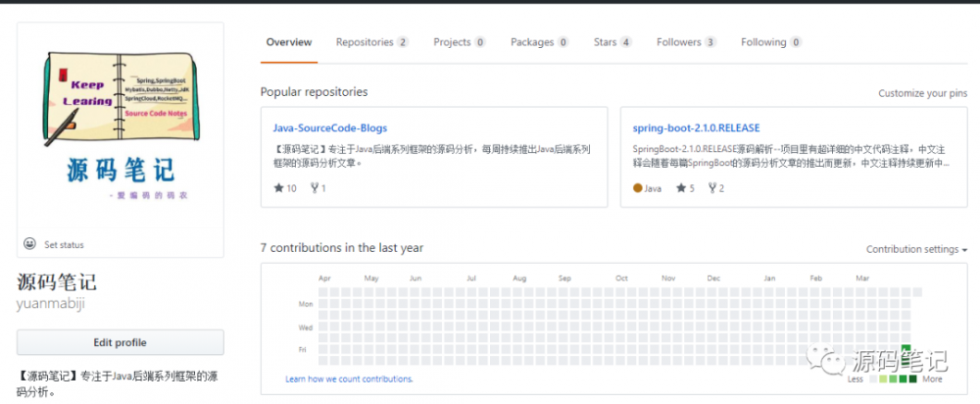Viewport: 980px width, 404px height.
Task: Click the star icon of spring-boot-2.1.0.RELEASE
Action: click(x=681, y=187)
